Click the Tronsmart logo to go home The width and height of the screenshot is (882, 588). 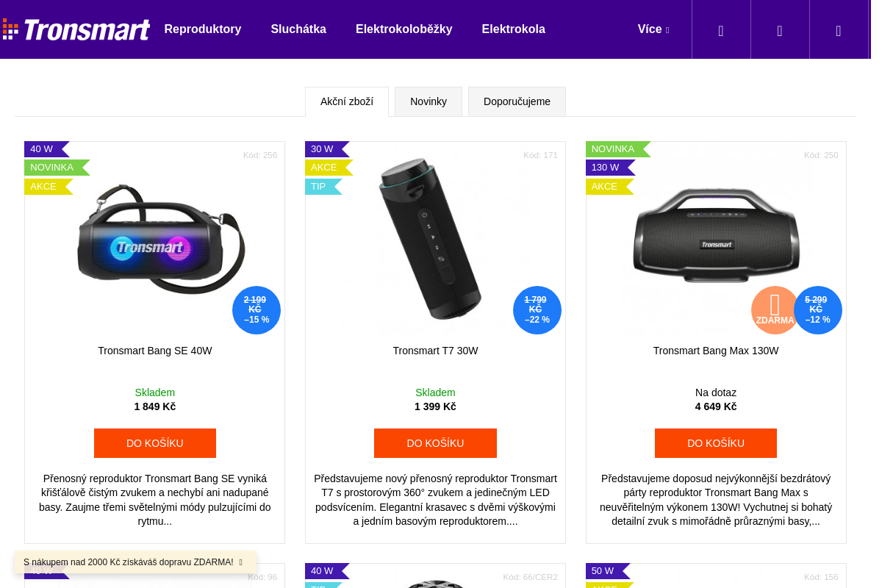(x=76, y=29)
